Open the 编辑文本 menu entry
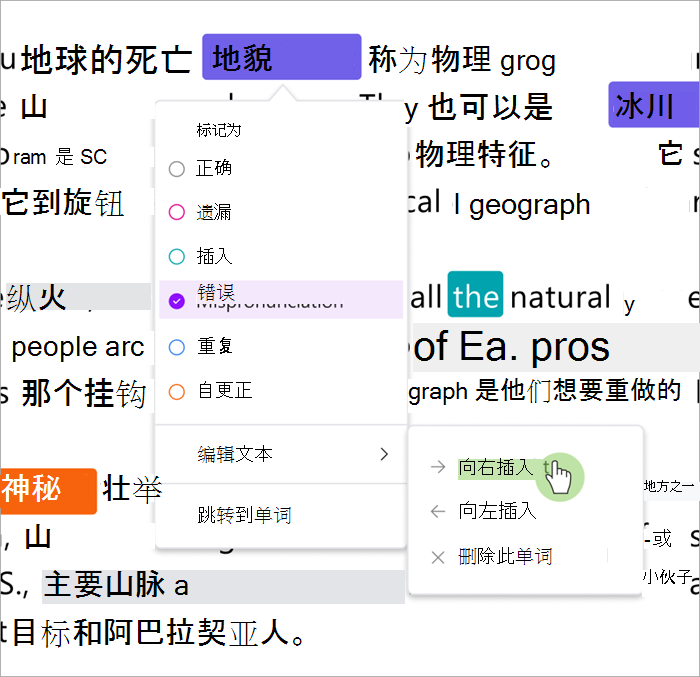 [x=281, y=454]
